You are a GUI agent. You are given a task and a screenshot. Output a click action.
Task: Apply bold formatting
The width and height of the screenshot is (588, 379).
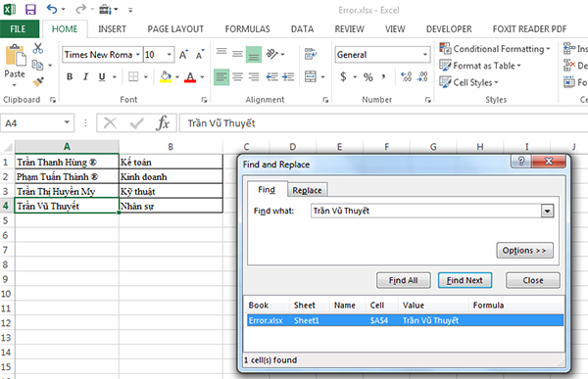coord(70,76)
